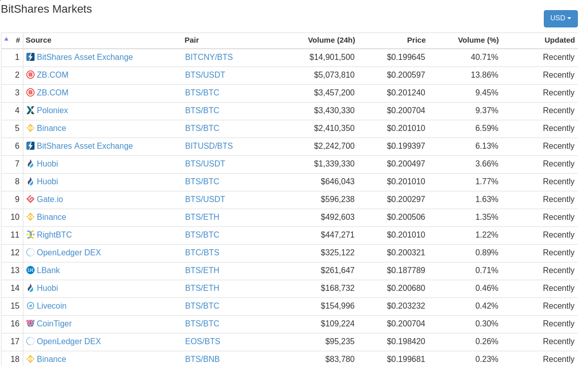Sort table by Price column header
The image size is (588, 366).
click(416, 40)
